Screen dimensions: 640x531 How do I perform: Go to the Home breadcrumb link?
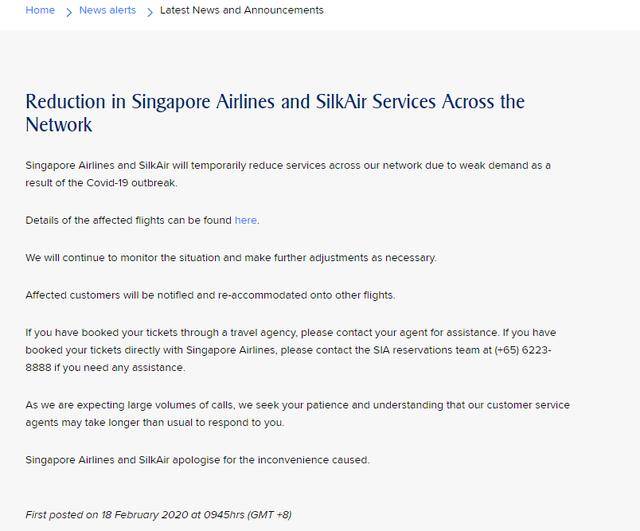coord(40,10)
